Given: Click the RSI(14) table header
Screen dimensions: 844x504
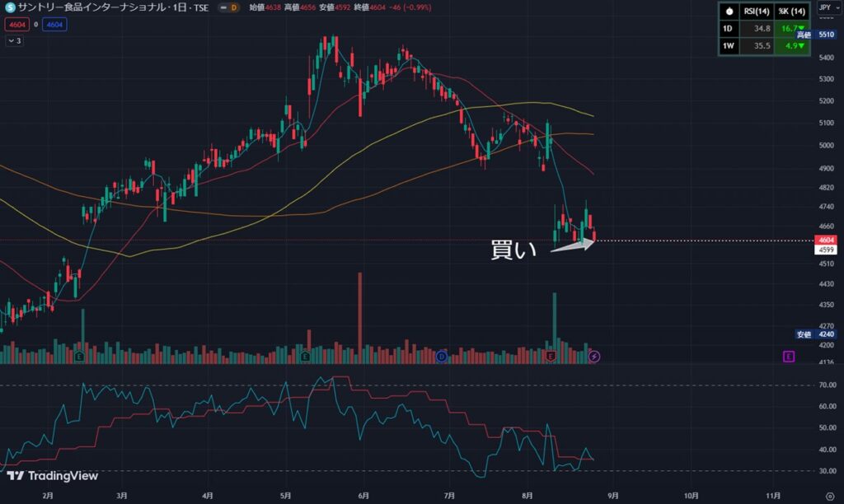Looking at the screenshot, I should pyautogui.click(x=757, y=12).
